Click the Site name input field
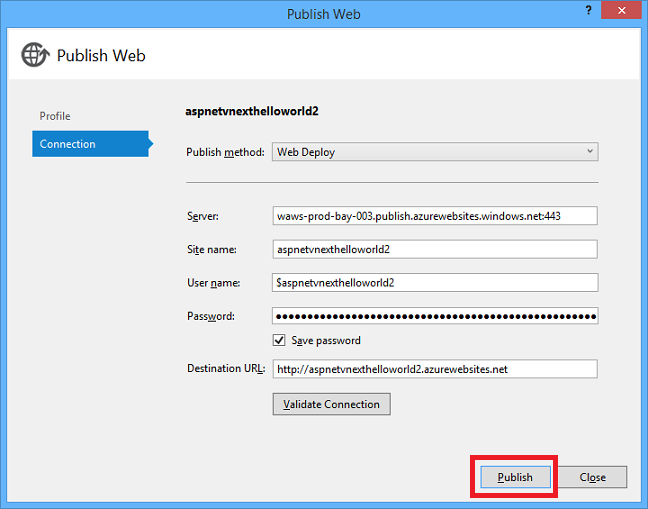The image size is (648, 509). pos(435,249)
